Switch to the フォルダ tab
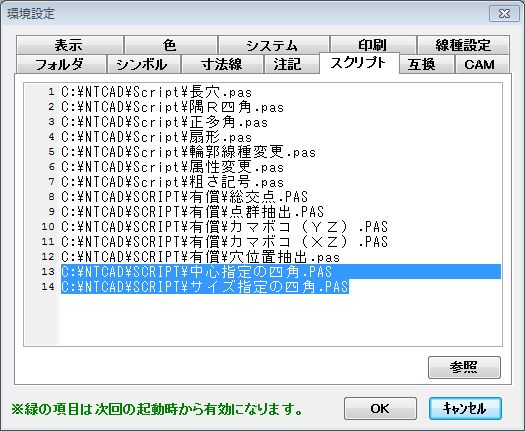This screenshot has height=431, width=525. 61,64
